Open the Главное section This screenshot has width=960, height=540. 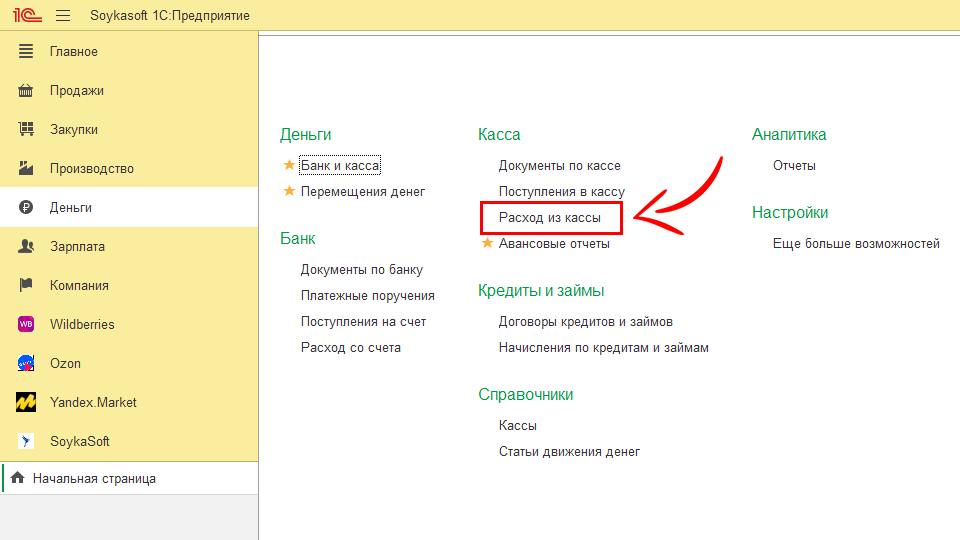(x=74, y=51)
